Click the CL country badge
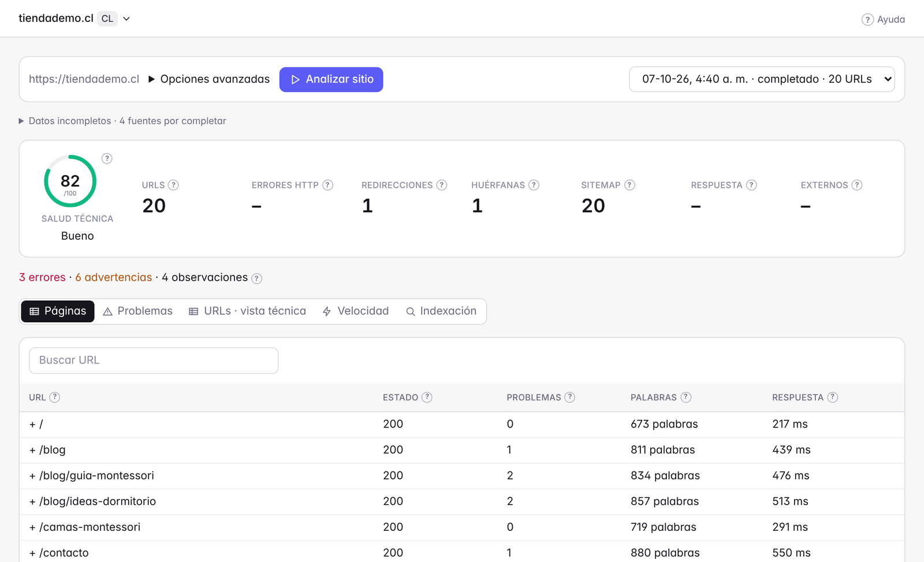 tap(107, 18)
